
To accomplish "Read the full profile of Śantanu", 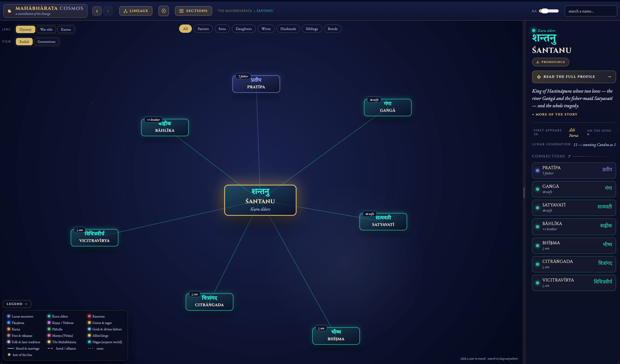I will [x=574, y=77].
